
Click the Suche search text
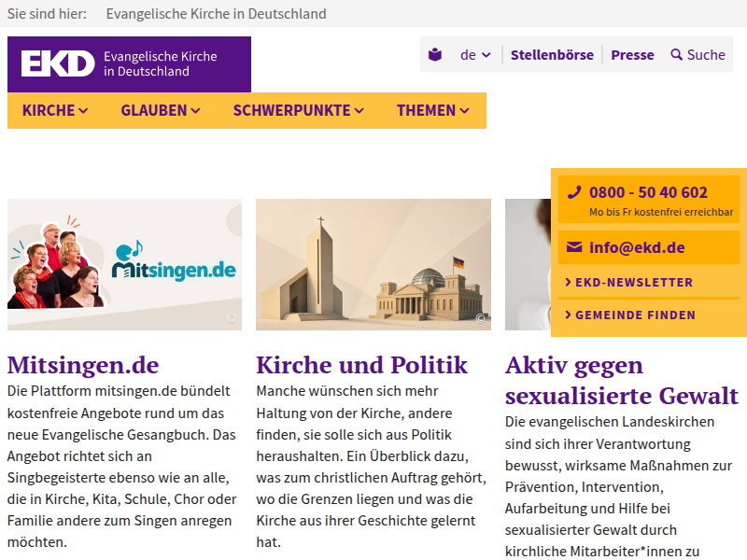point(706,55)
